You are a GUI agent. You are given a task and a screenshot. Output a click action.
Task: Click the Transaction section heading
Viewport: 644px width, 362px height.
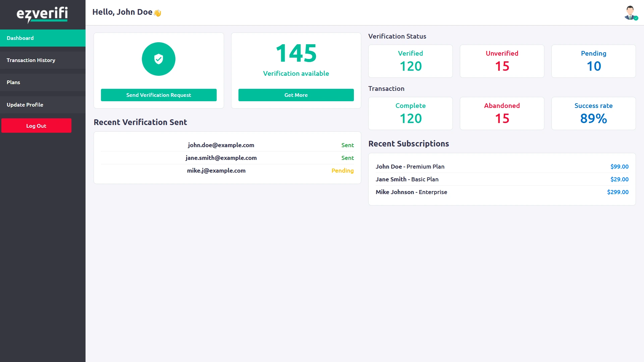coord(386,88)
